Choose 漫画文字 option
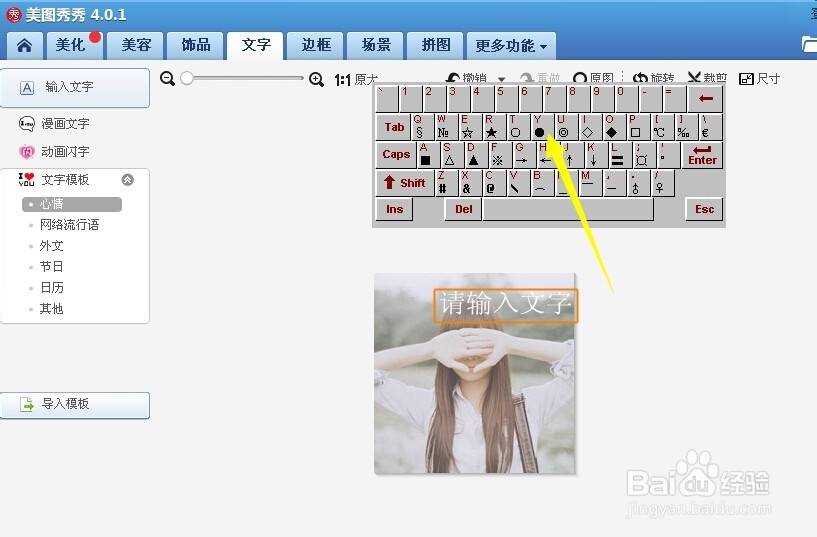The height and width of the screenshot is (537, 817). (x=54, y=123)
